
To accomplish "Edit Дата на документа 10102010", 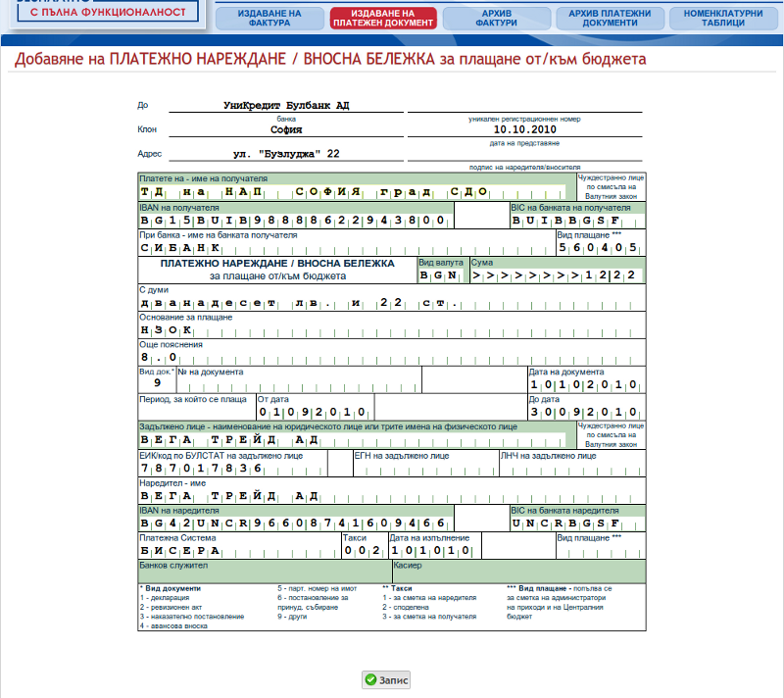I will [586, 385].
